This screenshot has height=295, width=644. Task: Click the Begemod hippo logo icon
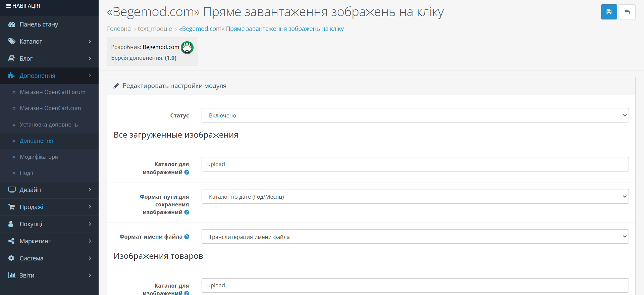(x=187, y=48)
